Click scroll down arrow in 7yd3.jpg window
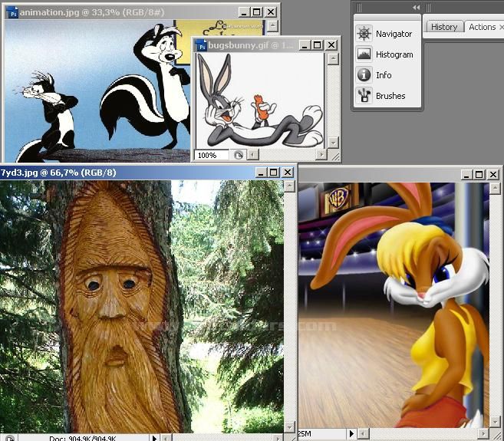The height and width of the screenshot is (441, 504). (x=290, y=427)
